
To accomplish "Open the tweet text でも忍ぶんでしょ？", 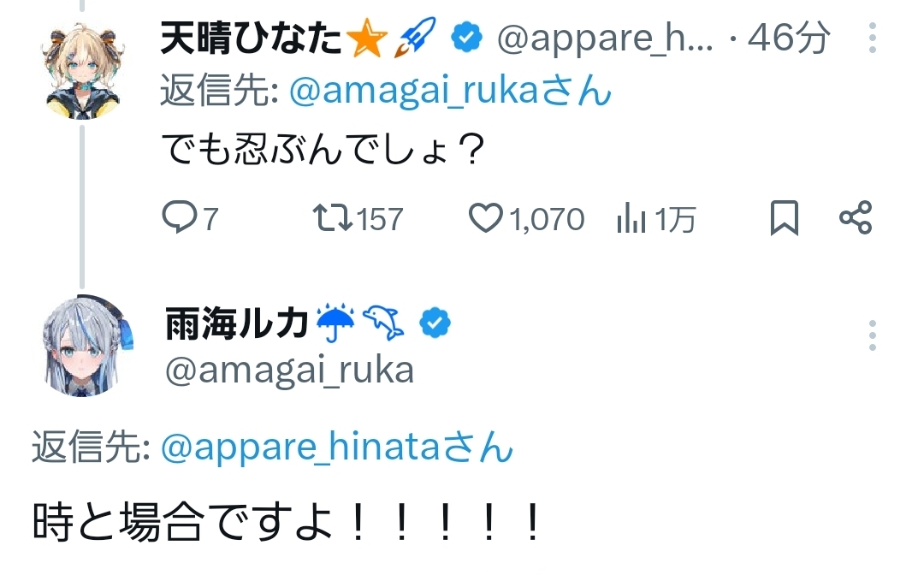I will [x=323, y=154].
